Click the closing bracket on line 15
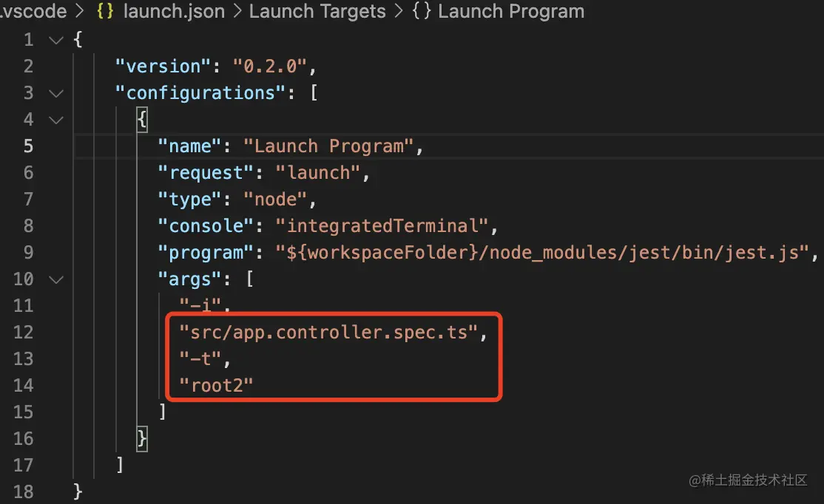The image size is (824, 504). coord(163,412)
